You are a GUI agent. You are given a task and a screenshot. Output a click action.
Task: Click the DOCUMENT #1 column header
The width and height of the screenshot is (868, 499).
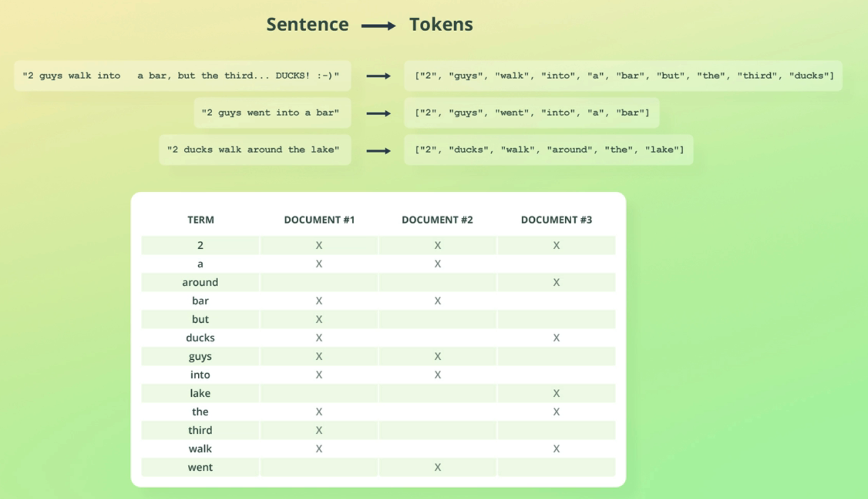point(319,220)
